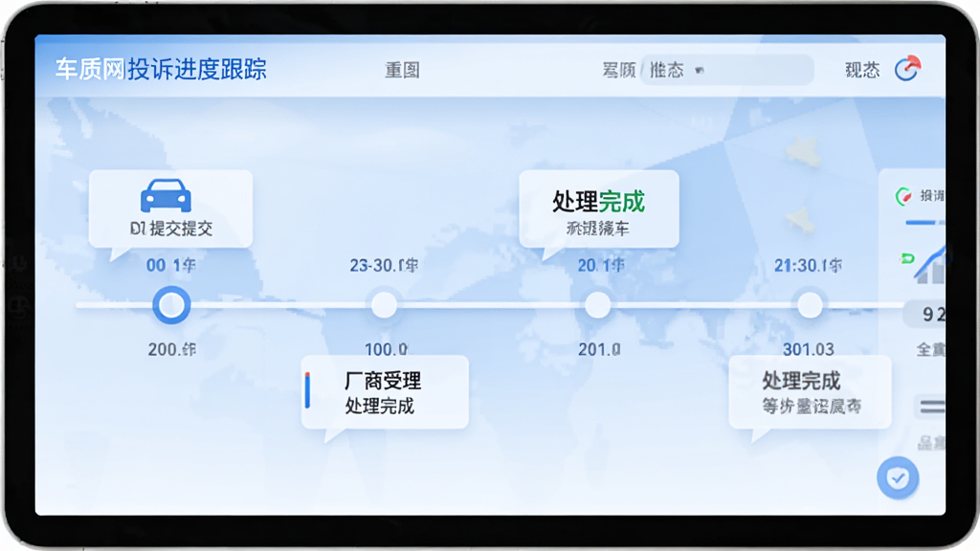Select the timeline node under the 20.1 label
Image resolution: width=980 pixels, height=551 pixels.
pyautogui.click(x=597, y=305)
